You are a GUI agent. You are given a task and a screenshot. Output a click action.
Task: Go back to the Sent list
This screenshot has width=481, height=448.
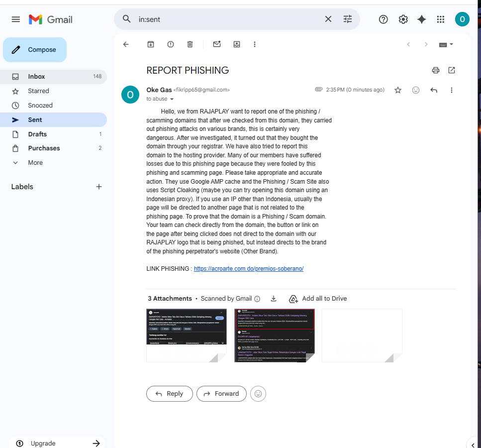pos(126,44)
